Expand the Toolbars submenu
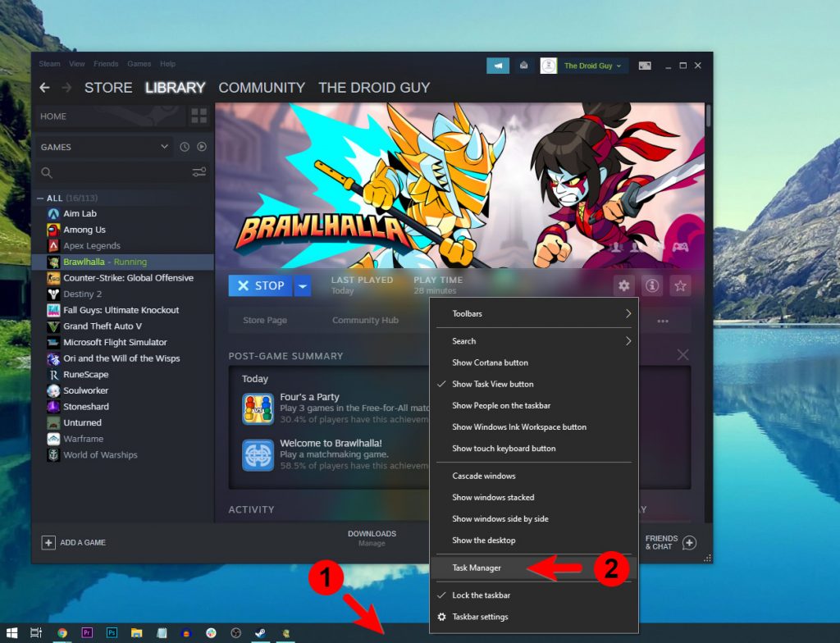The image size is (840, 643). (534, 314)
